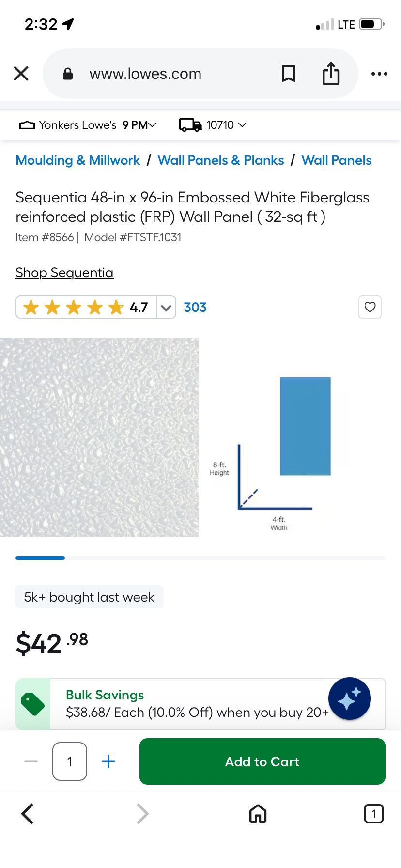Tap the share icon in address bar
This screenshot has width=401, height=868.
[x=331, y=74]
